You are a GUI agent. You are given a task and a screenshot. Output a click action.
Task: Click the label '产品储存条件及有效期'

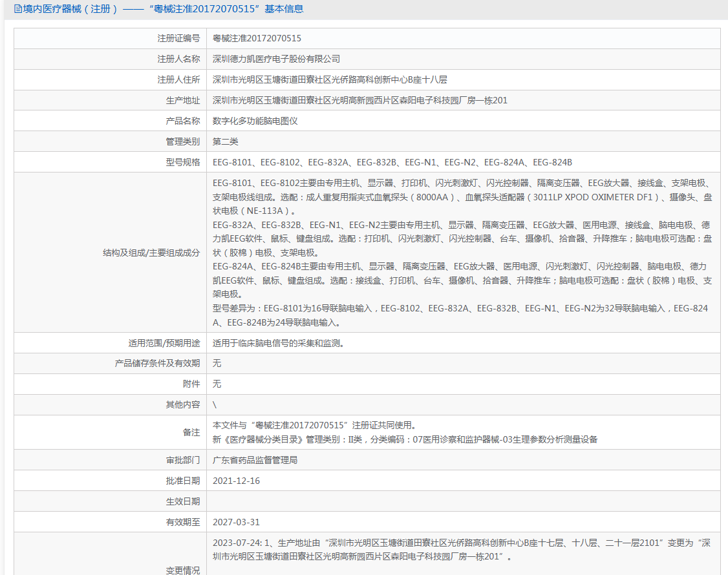[157, 363]
